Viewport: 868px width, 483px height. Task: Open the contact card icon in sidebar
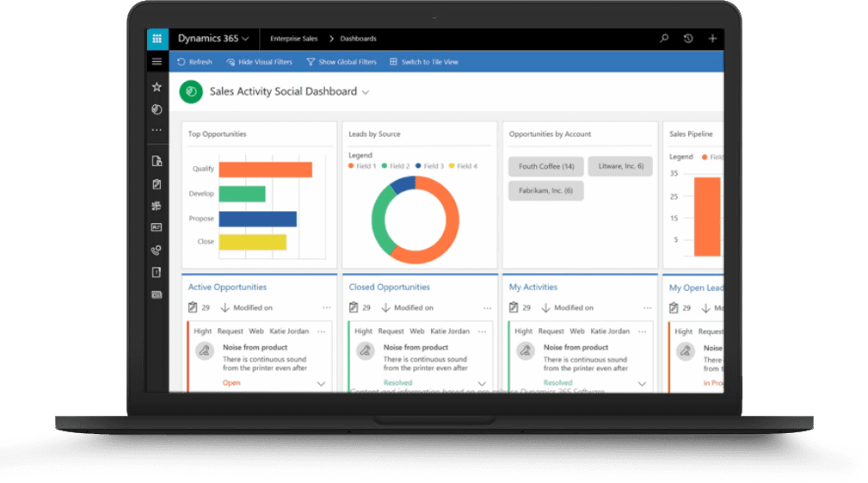[x=157, y=227]
